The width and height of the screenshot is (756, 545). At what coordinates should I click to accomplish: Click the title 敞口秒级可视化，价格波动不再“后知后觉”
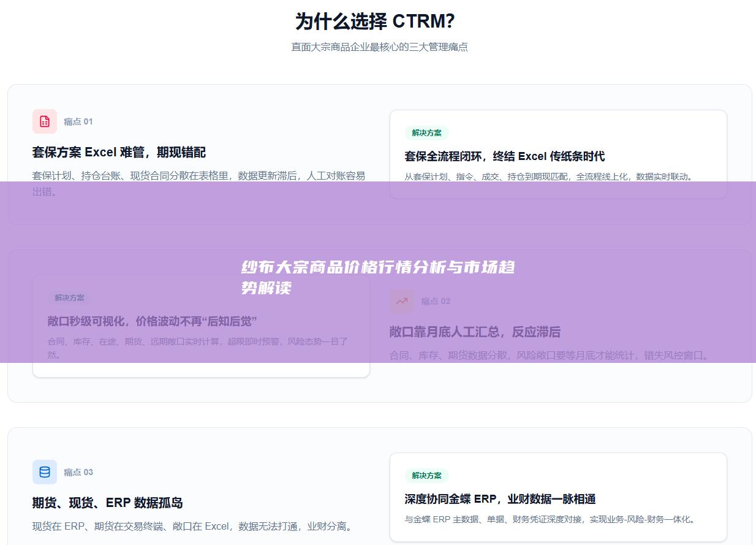152,321
